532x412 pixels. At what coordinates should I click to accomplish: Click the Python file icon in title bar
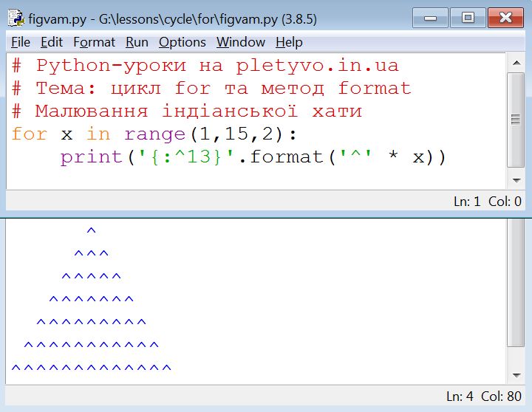16,18
